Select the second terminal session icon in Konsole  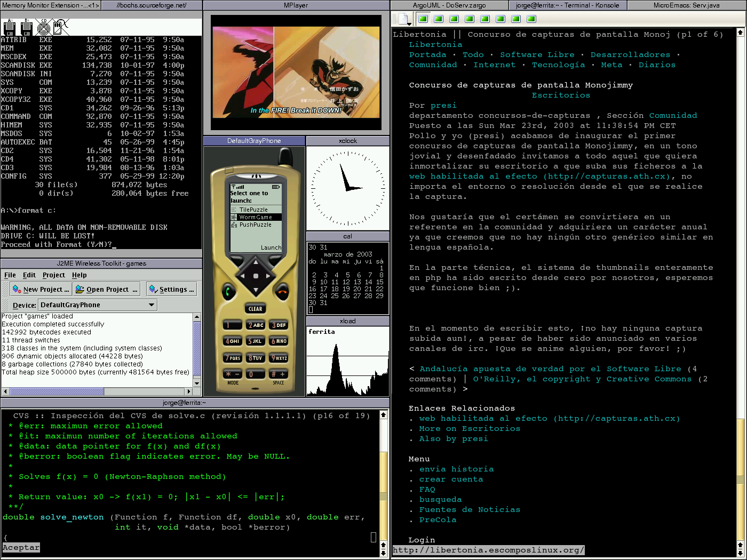(439, 19)
